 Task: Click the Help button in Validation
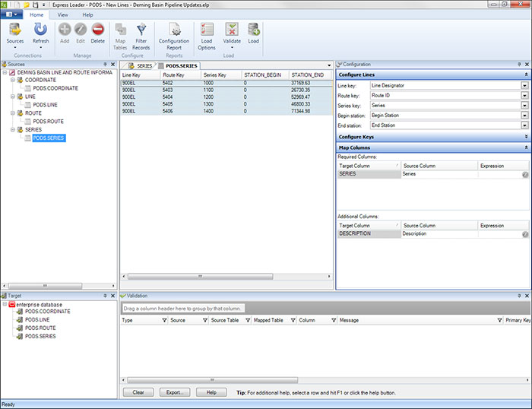[x=211, y=392]
